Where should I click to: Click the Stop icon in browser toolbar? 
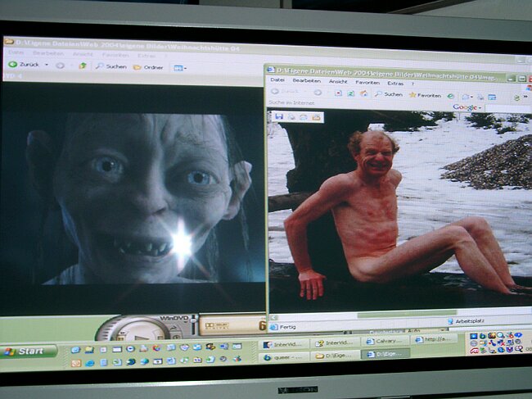338,93
